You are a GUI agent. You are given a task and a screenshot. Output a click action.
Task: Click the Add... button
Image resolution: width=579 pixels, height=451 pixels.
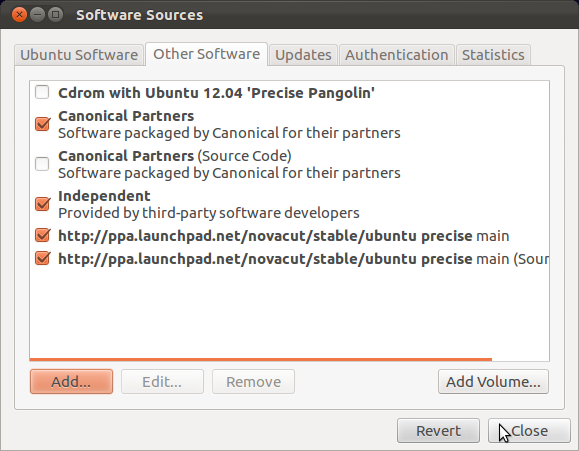[71, 382]
